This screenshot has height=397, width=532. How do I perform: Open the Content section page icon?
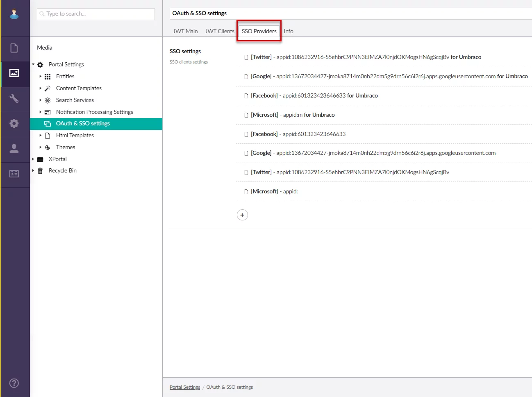pos(14,48)
